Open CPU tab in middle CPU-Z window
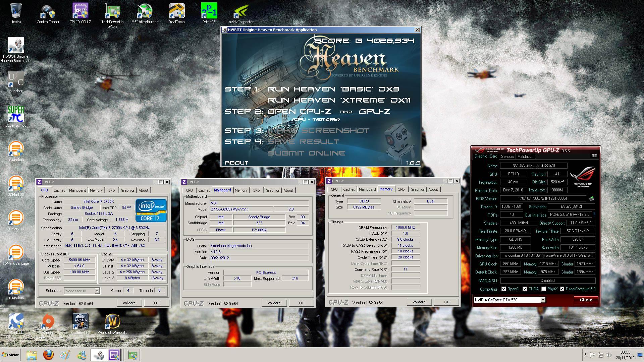This screenshot has height=362, width=644. click(x=190, y=190)
